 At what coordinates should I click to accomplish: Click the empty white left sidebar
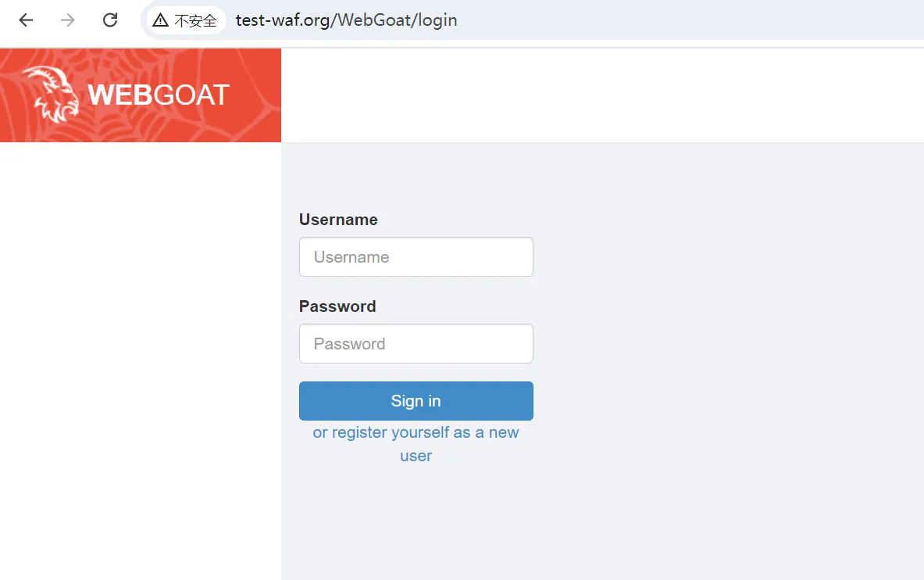[x=141, y=360]
